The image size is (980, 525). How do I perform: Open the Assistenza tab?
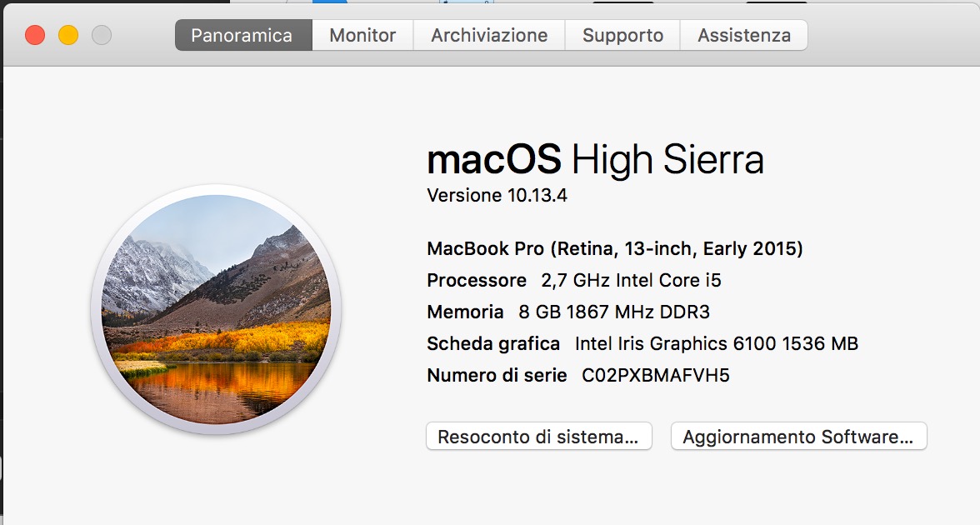743,35
